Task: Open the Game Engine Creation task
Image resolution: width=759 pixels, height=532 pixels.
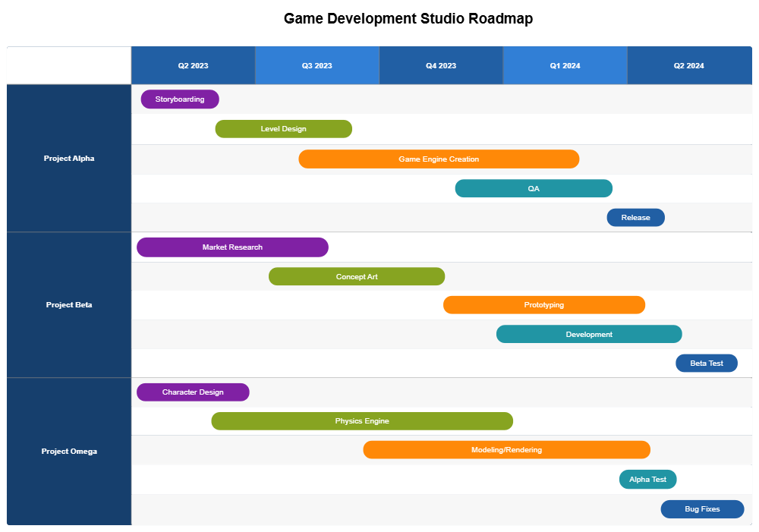Action: (439, 159)
